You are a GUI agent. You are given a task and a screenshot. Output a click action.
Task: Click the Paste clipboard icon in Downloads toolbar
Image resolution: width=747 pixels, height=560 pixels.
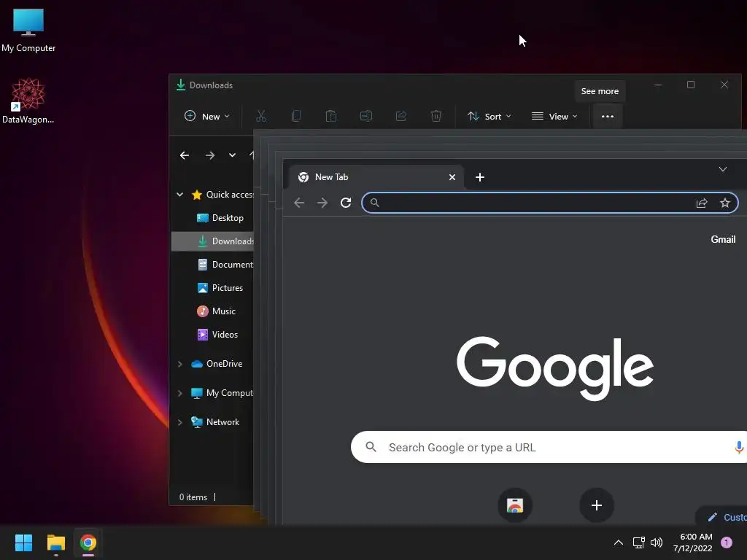[x=331, y=116]
